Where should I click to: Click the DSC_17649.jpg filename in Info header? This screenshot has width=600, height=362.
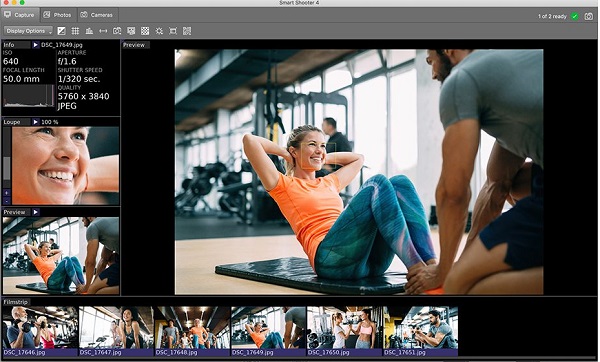pyautogui.click(x=62, y=45)
